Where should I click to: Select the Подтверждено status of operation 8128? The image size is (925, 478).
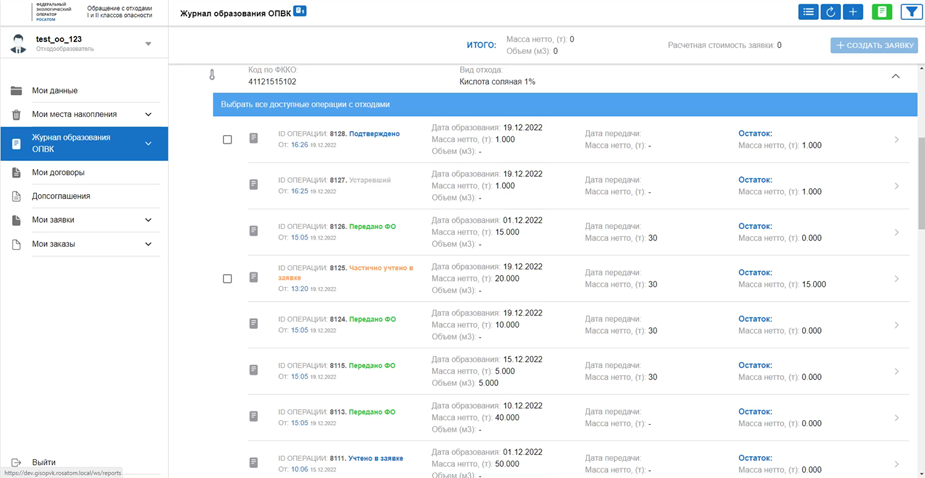(375, 134)
